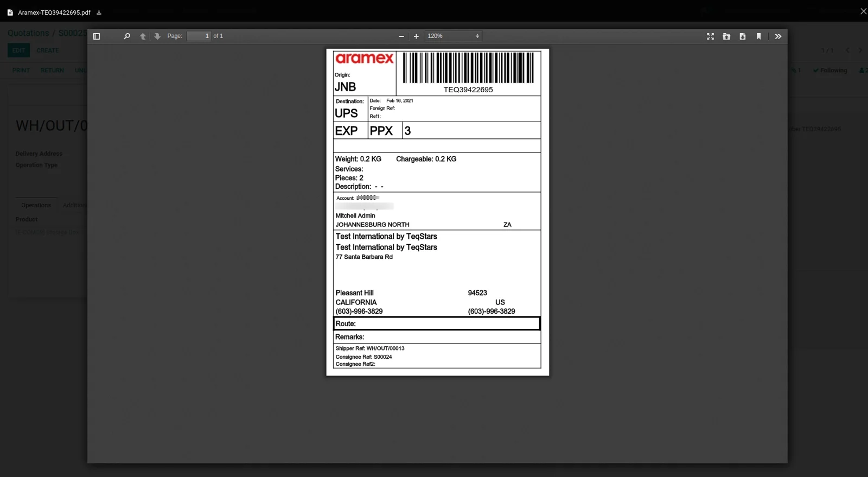
Task: Click the EDIT button in background window
Action: 18,50
